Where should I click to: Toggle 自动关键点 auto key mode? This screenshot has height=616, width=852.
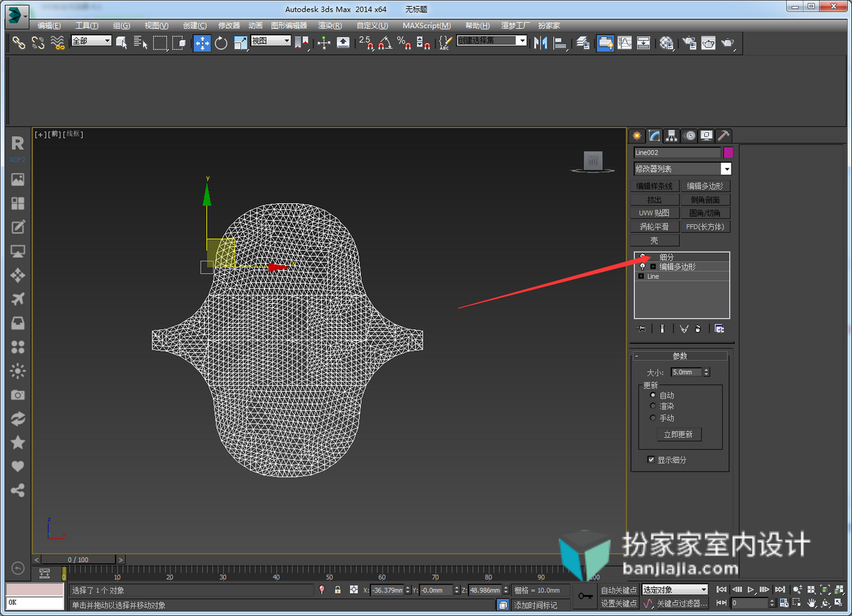click(618, 590)
